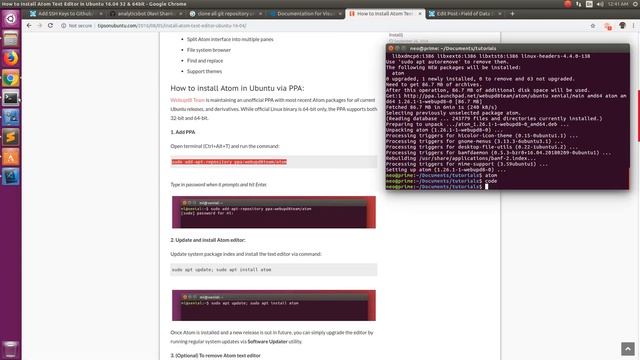The width and height of the screenshot is (640, 360).
Task: Open the add-apt-repository terminal screenshot image
Action: point(273,212)
